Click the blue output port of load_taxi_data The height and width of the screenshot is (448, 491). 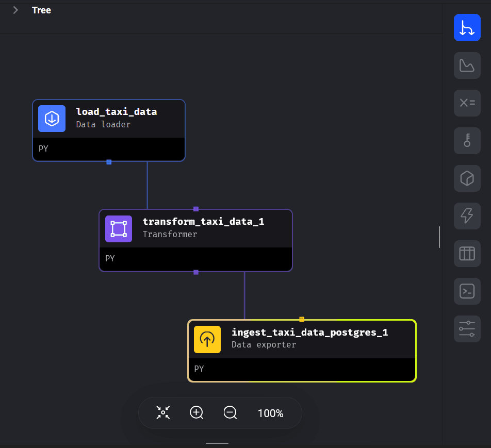(109, 162)
